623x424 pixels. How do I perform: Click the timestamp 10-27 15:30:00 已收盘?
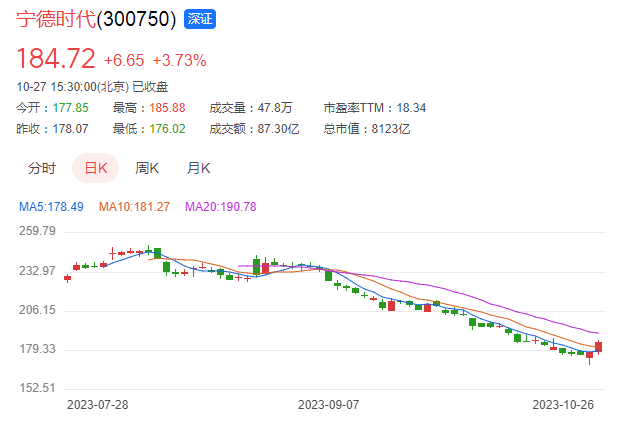pos(92,87)
